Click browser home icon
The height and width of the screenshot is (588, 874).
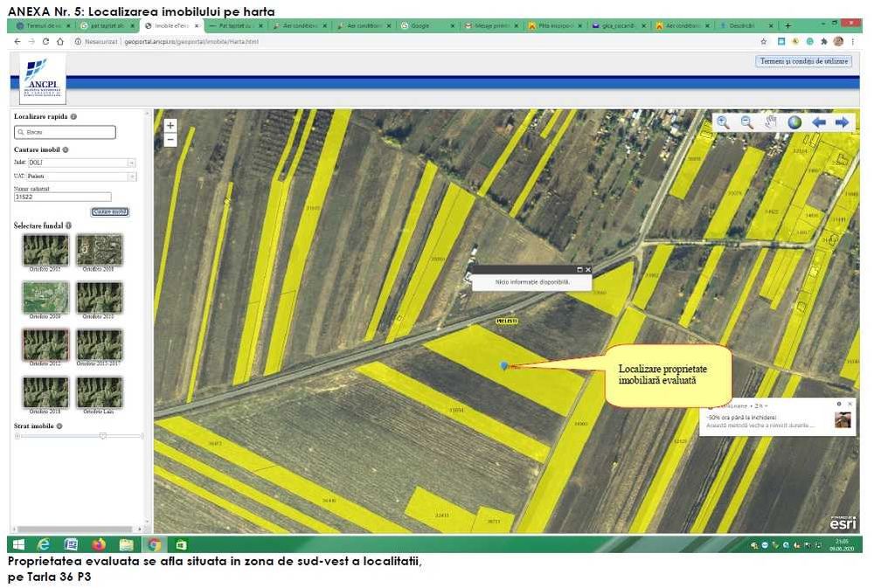coord(60,41)
